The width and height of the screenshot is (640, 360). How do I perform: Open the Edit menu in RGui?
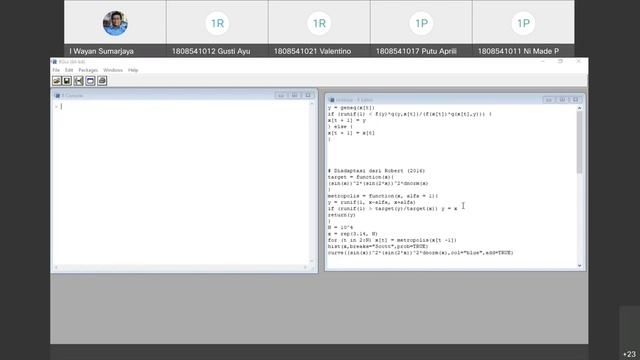tap(69, 70)
